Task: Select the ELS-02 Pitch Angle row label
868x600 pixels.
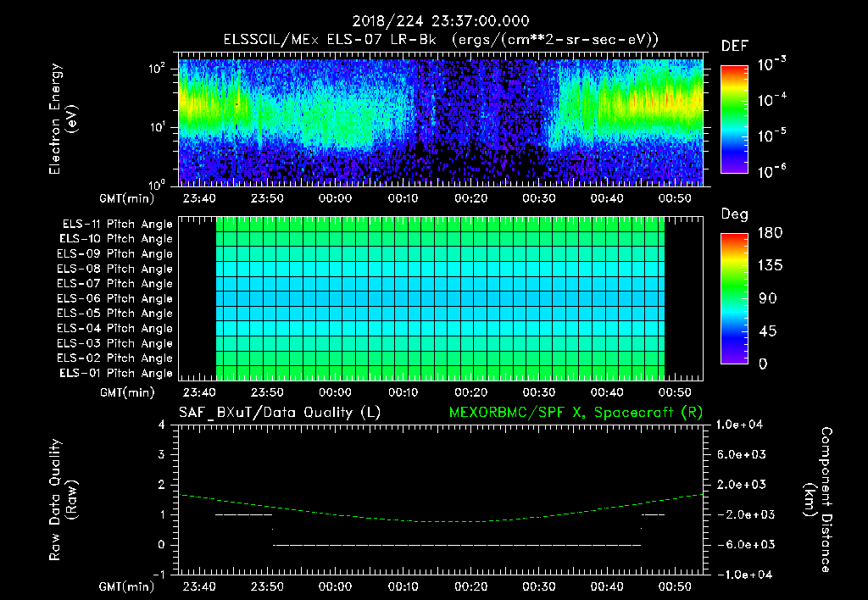Action: 114,358
